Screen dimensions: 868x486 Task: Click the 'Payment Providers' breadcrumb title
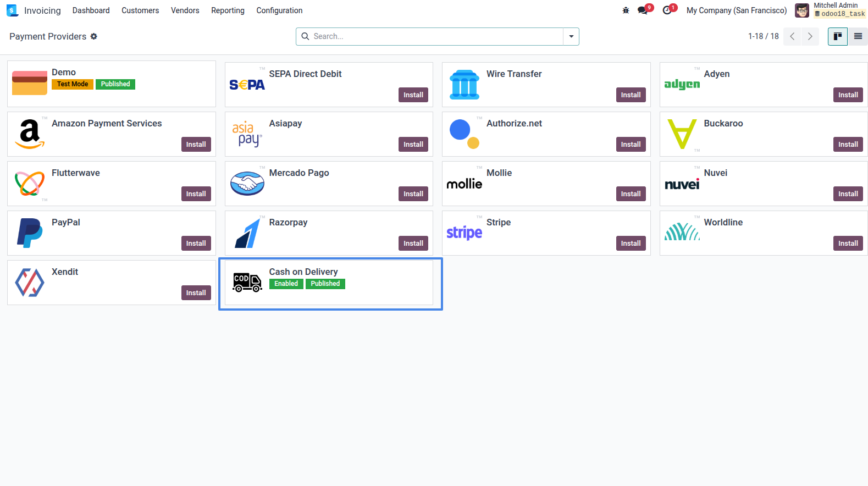point(48,36)
